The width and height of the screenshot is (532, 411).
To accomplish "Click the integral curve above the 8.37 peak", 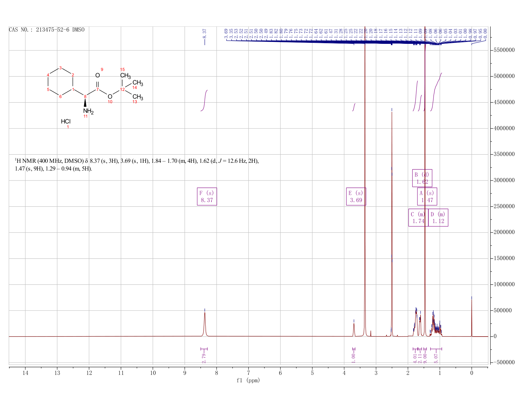I will 204,101.
